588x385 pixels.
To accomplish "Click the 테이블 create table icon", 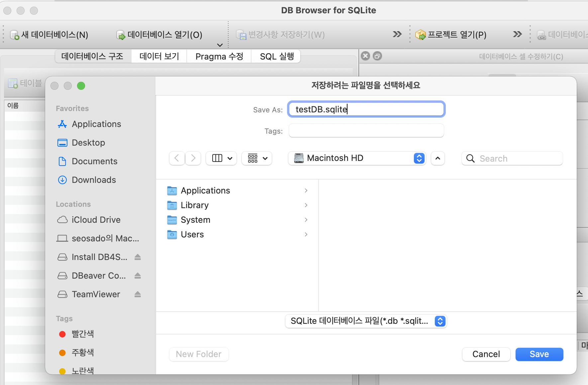I will coord(13,83).
